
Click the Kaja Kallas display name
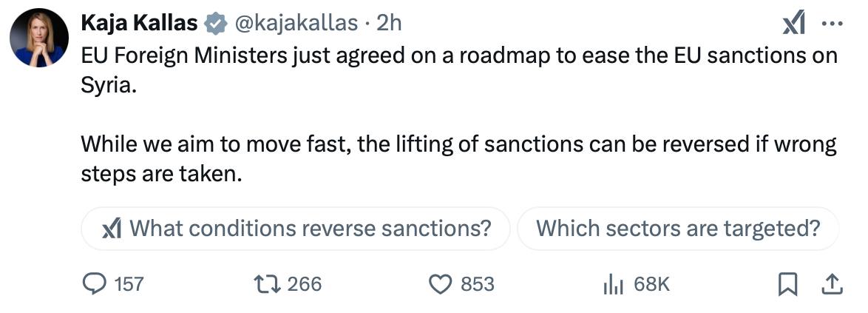[x=139, y=24]
